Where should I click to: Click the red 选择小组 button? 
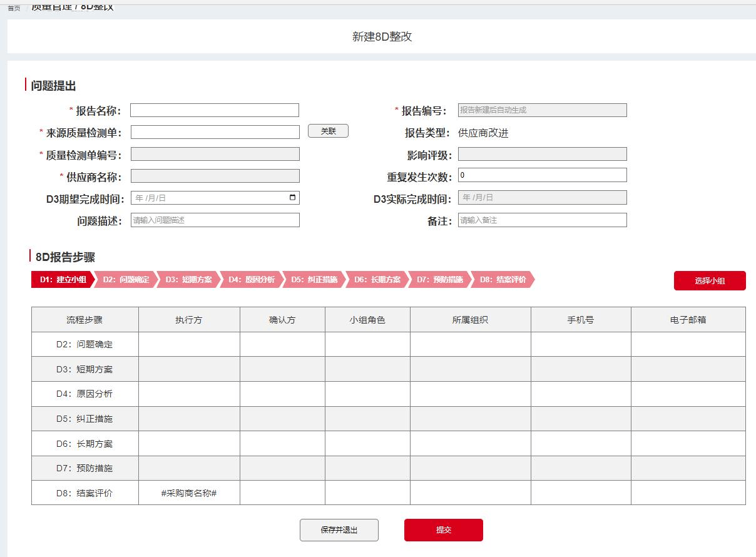709,281
